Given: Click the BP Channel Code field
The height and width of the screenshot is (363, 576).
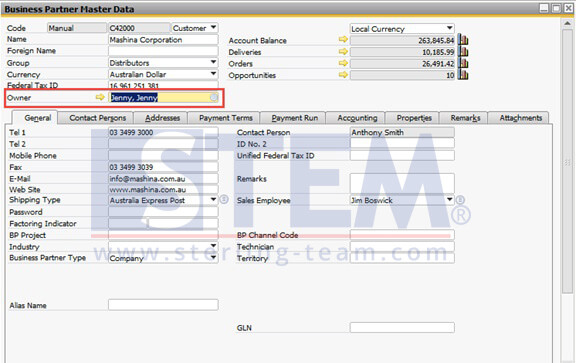Looking at the screenshot, I should (x=402, y=235).
